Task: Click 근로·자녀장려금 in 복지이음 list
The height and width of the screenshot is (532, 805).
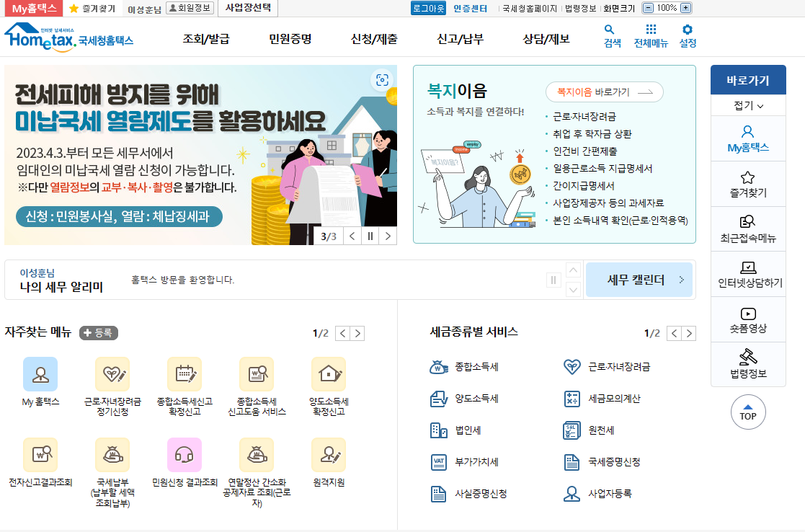Action: point(584,117)
